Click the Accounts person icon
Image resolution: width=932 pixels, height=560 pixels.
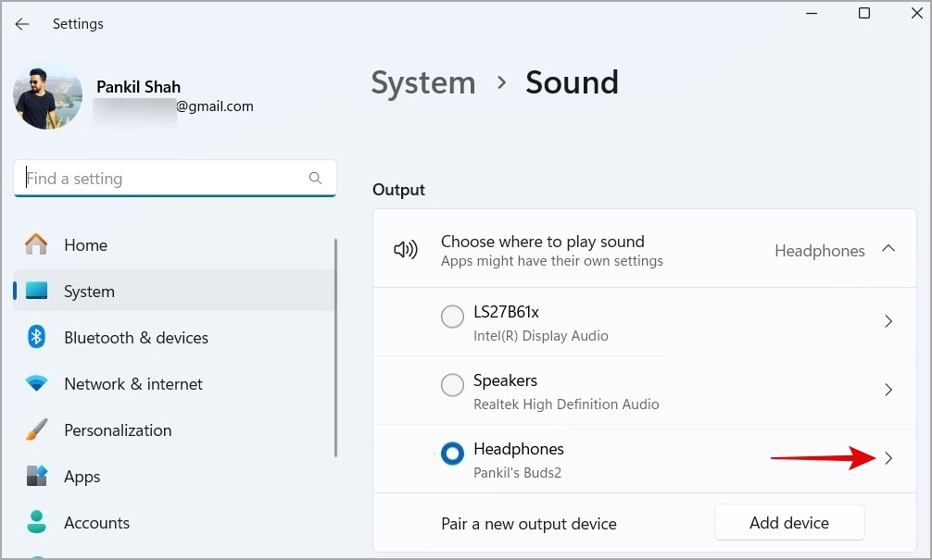pos(36,523)
